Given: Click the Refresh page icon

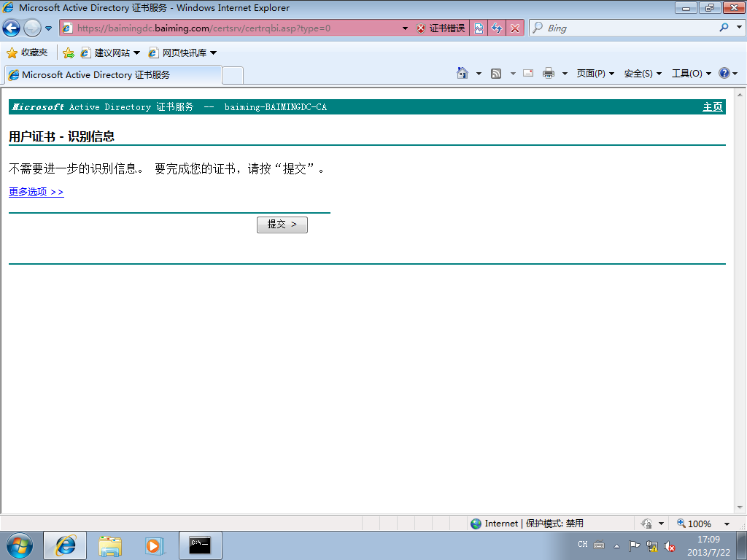Looking at the screenshot, I should click(497, 28).
